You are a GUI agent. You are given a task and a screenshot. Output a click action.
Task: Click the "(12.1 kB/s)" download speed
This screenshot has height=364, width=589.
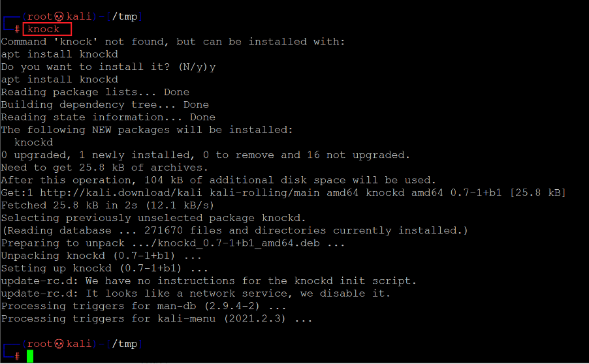pyautogui.click(x=176, y=205)
